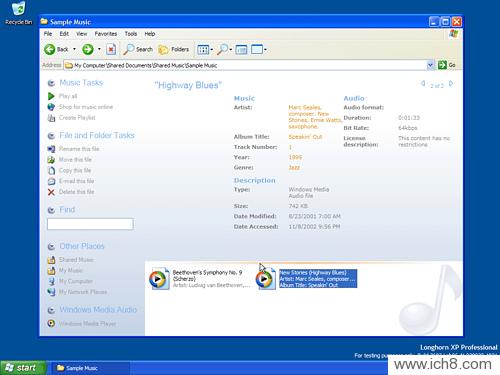This screenshot has height=375, width=500.
Task: Click the magnifier zoom toolbar icon
Action: (x=222, y=50)
